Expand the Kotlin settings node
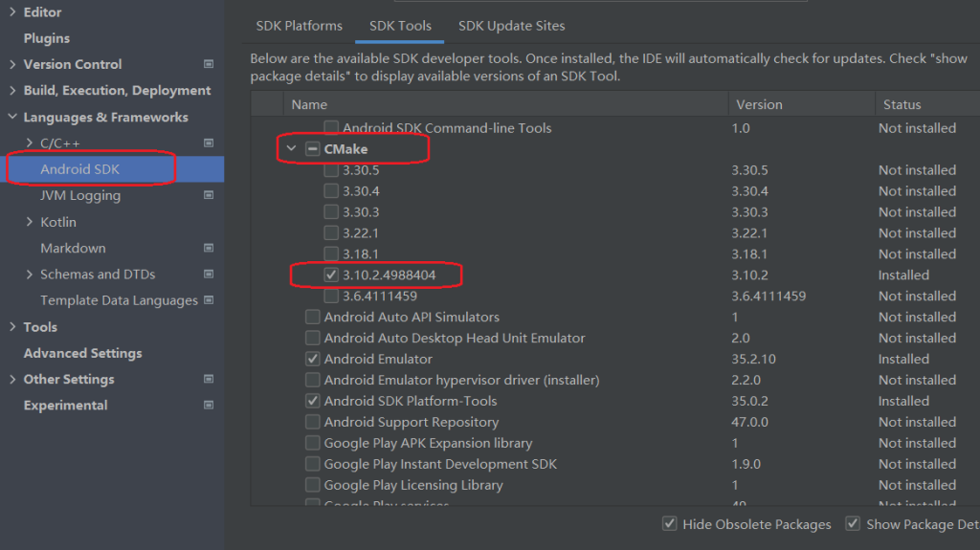 click(31, 222)
